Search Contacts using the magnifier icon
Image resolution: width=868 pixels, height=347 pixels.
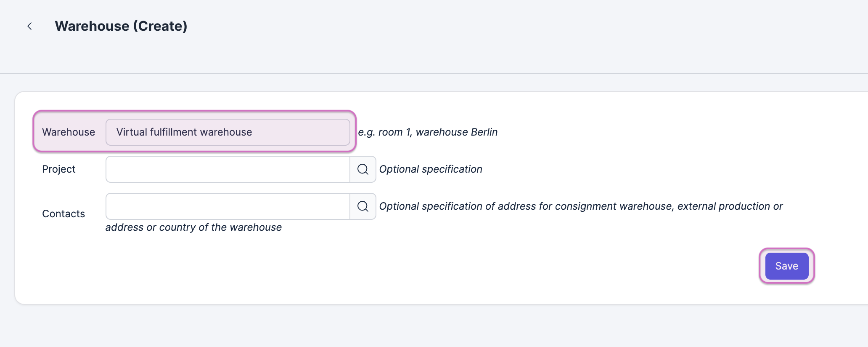(363, 206)
